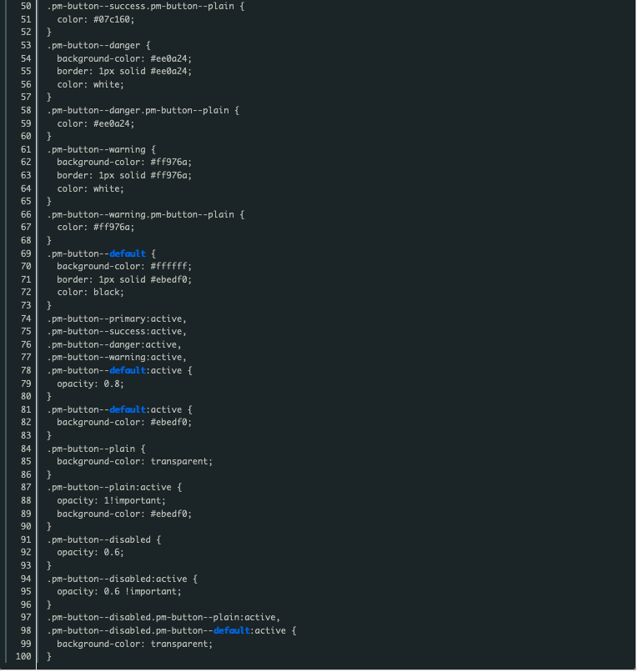Screen dimensions: 638x672
Task: Click highlighted 'default' on line 98
Action: (232, 631)
